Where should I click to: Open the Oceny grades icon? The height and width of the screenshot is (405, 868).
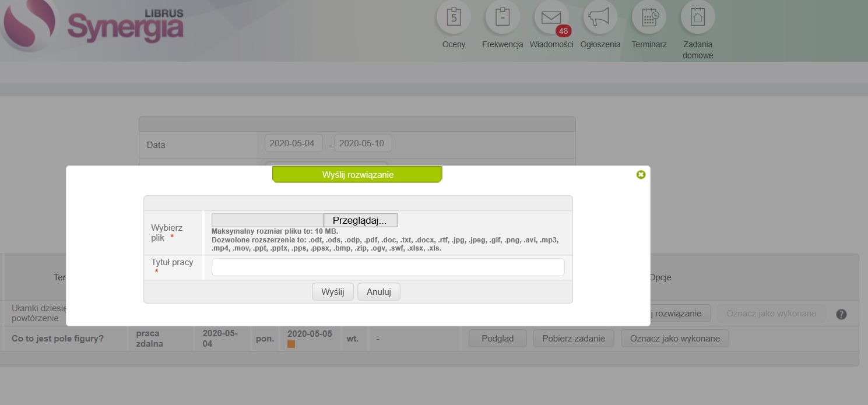pos(454,18)
